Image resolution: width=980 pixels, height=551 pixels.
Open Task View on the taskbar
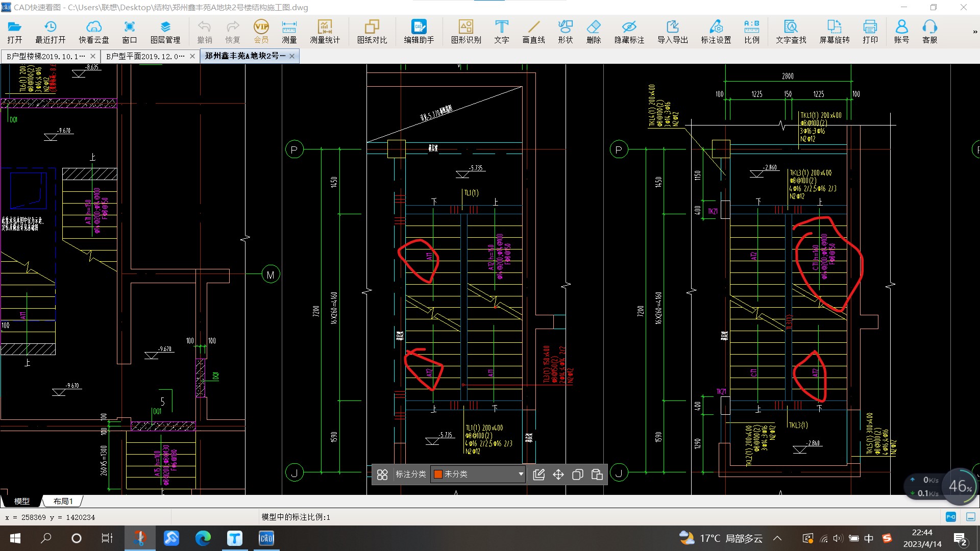pos(107,538)
